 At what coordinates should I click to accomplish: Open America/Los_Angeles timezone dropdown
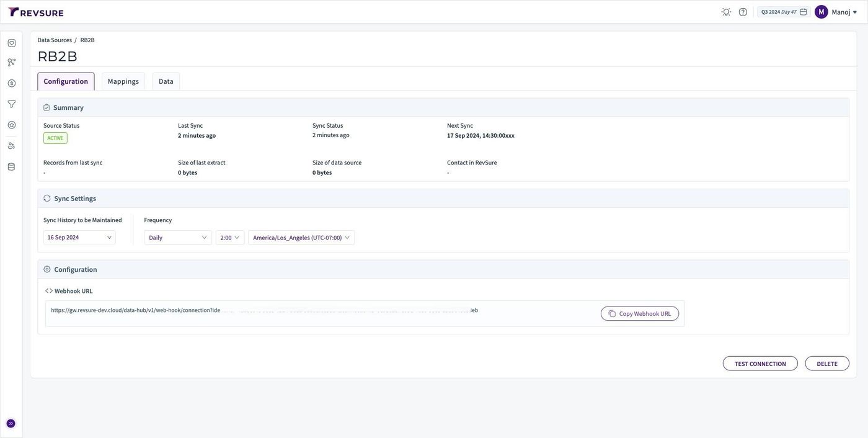point(301,238)
